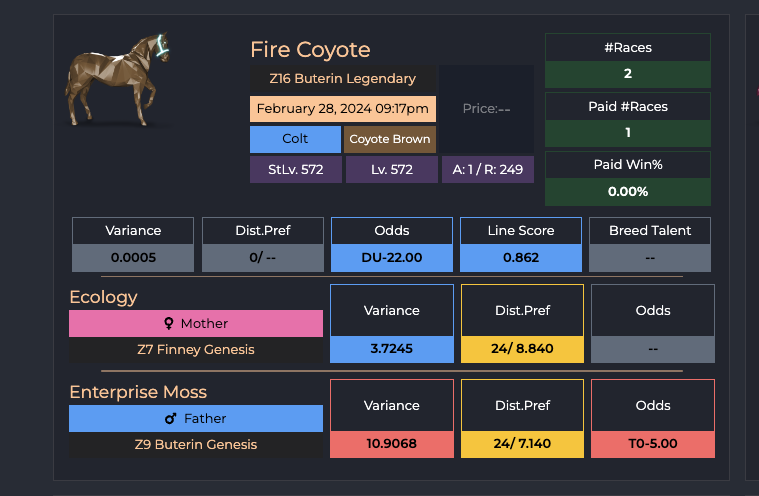Click the Price:-- box
Viewport: 759px width, 496px height.
(486, 109)
